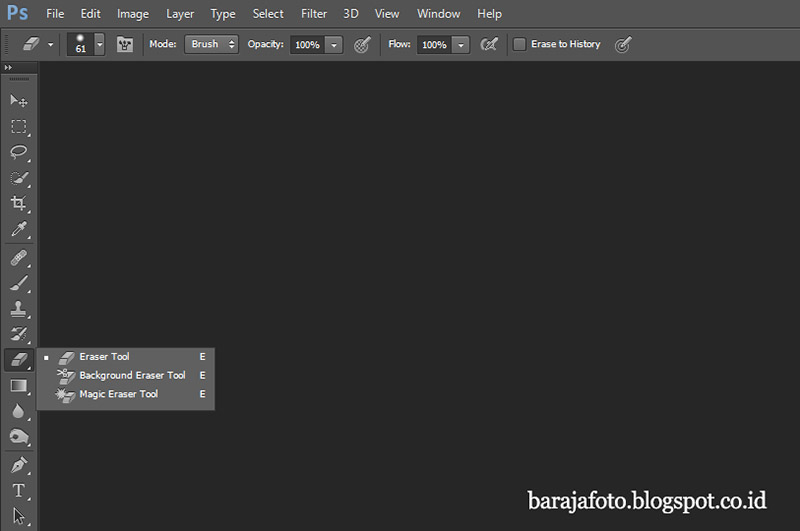Select the Pen tool
This screenshot has height=531, width=800.
click(19, 465)
